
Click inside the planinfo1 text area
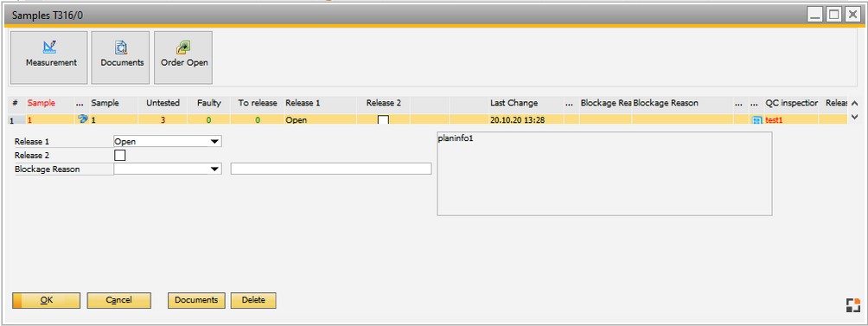[604, 174]
